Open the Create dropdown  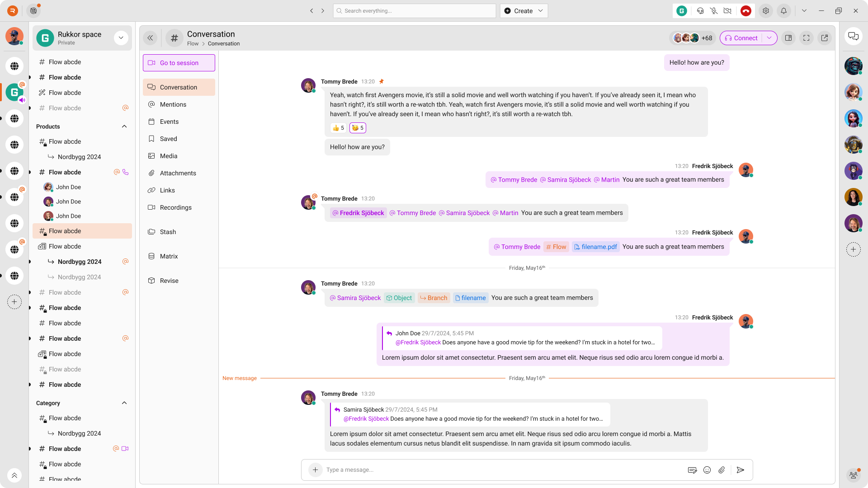click(x=524, y=11)
